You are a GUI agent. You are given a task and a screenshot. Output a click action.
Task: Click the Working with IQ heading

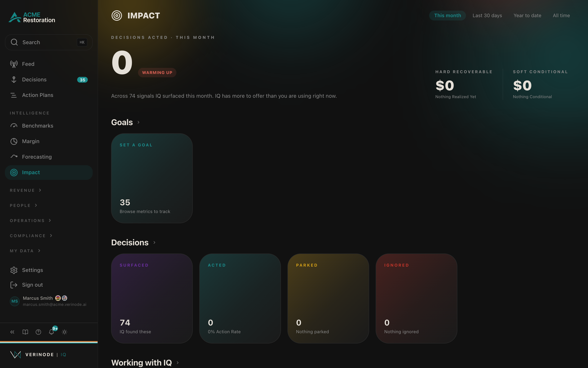(141, 363)
